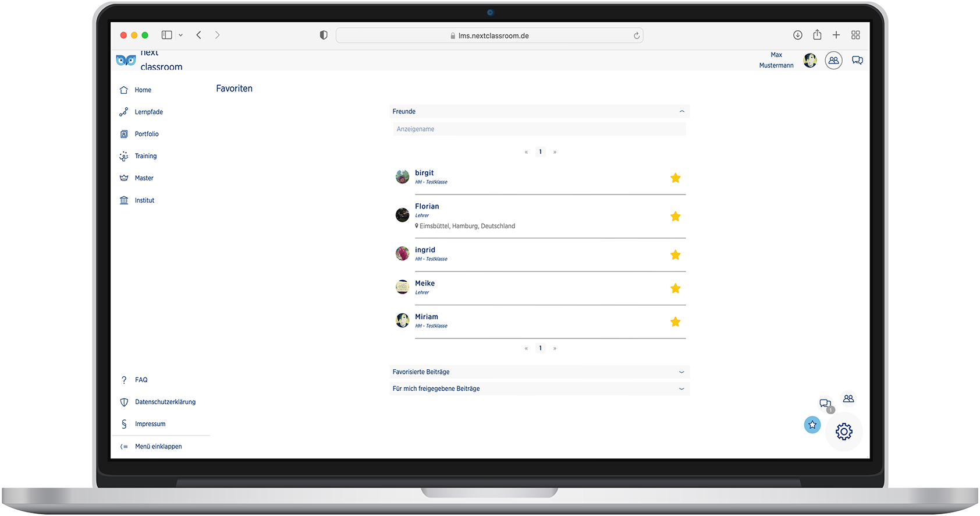Reload the page in address bar
The height and width of the screenshot is (516, 980).
point(637,36)
